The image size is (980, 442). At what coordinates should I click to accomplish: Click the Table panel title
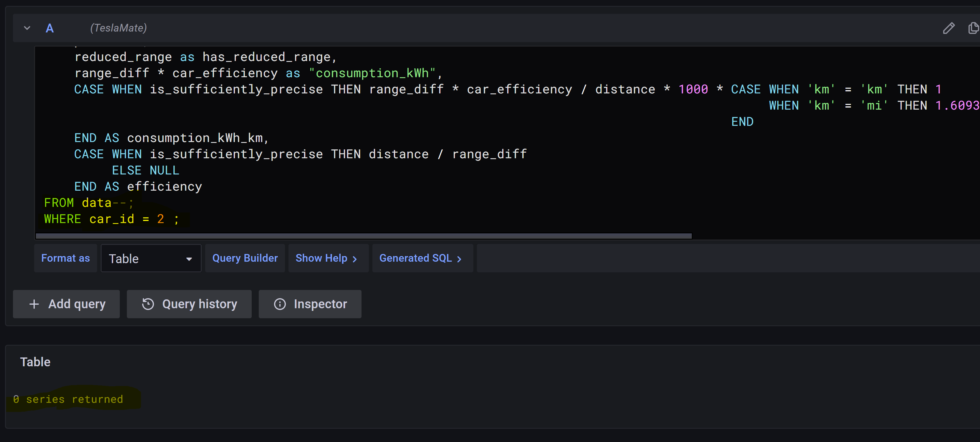tap(35, 362)
